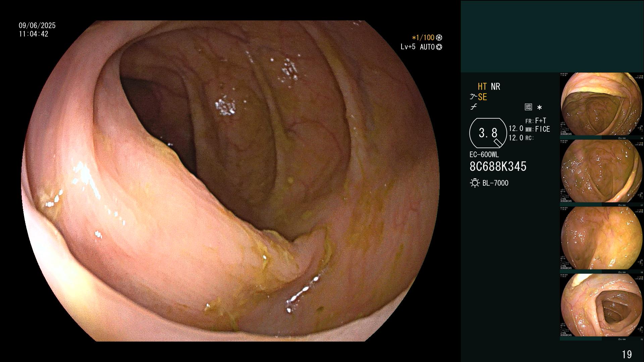Click the structure enhancement curve icon beside SE
The height and width of the screenshot is (362, 644).
[473, 97]
